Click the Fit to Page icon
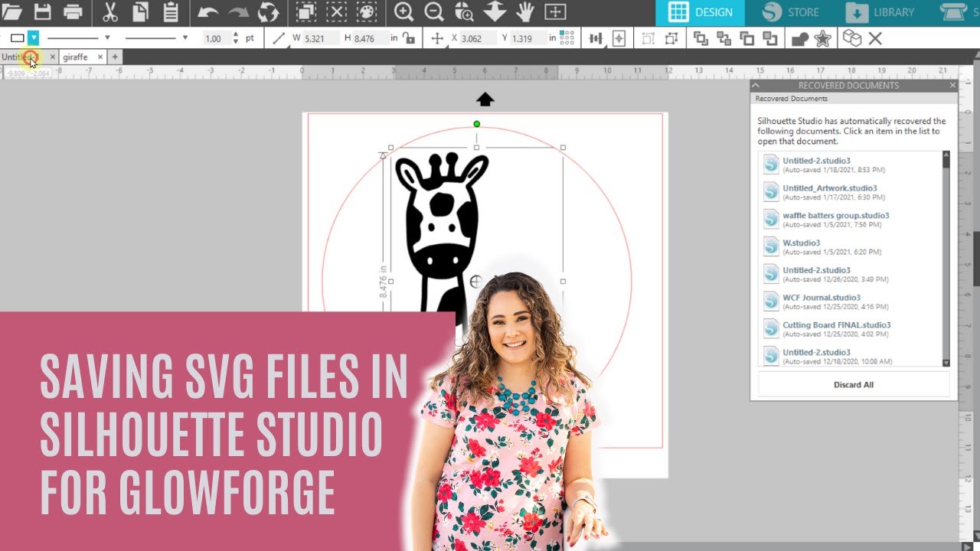The image size is (980, 551). (x=555, y=11)
